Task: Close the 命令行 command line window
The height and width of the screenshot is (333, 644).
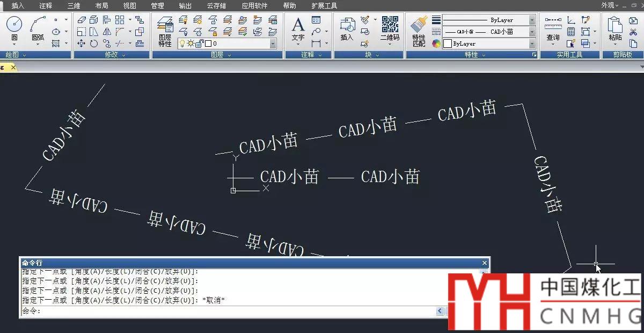Action: click(x=485, y=263)
